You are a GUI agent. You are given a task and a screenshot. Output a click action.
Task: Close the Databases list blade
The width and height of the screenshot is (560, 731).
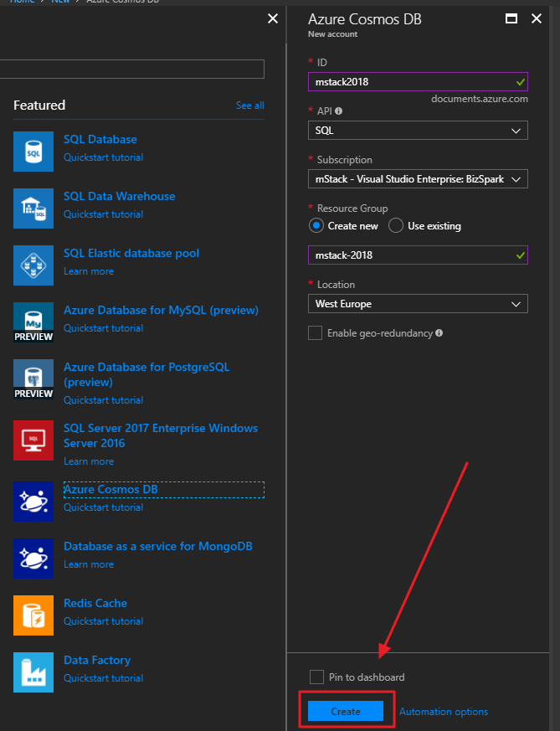[273, 18]
